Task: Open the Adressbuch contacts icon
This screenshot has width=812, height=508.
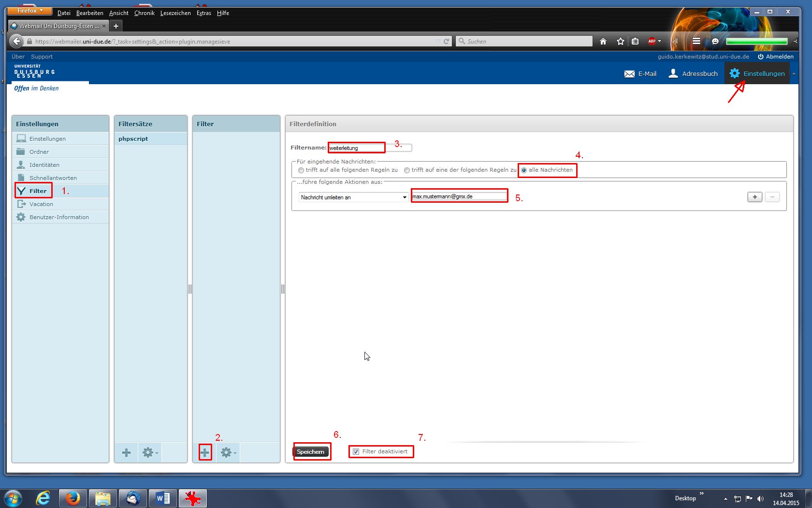Action: (673, 74)
